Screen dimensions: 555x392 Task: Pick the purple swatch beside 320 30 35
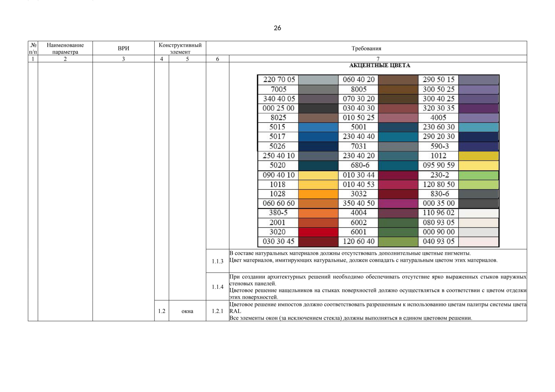pos(478,108)
